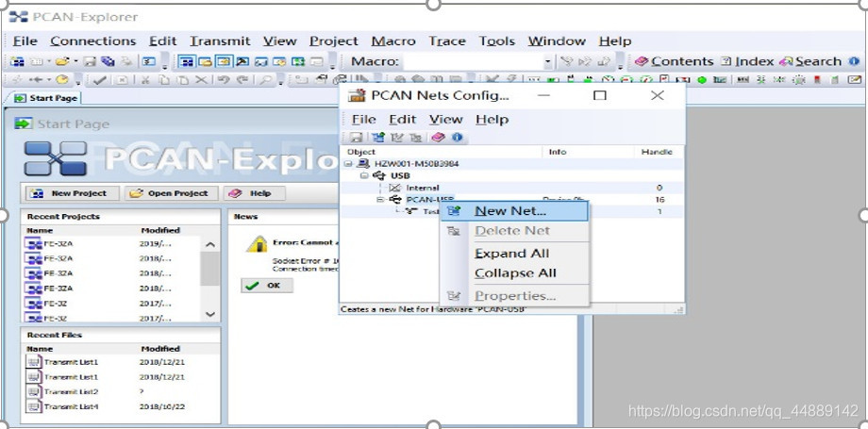
Task: Click the Cut scissors icon
Action: pos(145,80)
